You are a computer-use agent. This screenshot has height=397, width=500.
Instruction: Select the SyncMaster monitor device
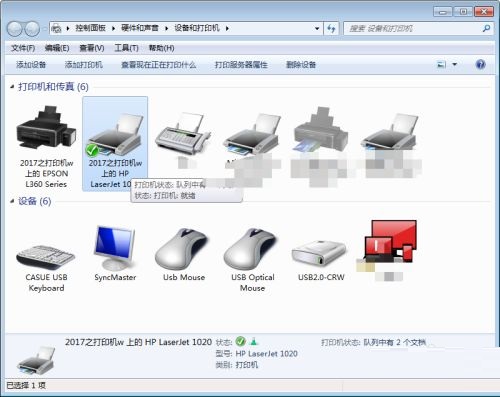tap(115, 247)
